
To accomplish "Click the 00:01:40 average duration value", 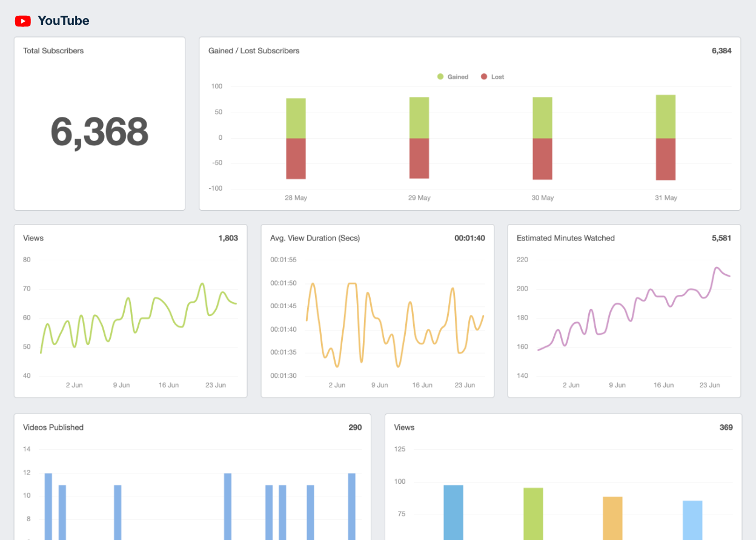I will pyautogui.click(x=469, y=238).
